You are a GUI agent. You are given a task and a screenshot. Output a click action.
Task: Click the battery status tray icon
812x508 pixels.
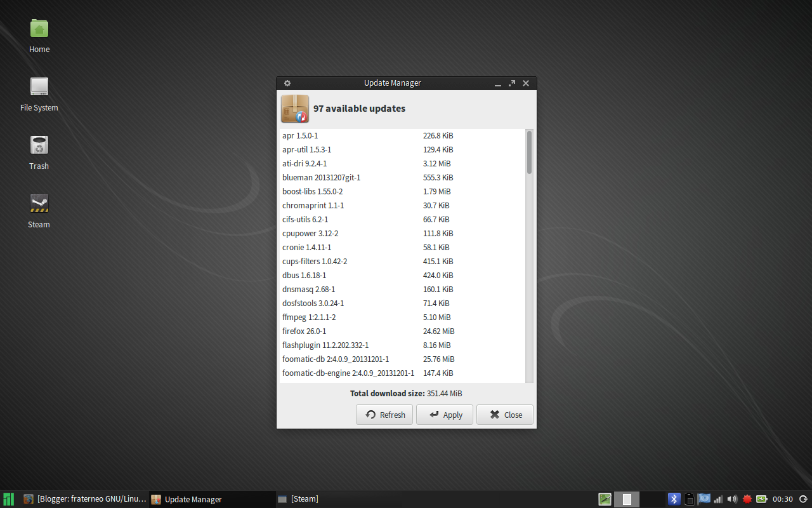coord(761,499)
